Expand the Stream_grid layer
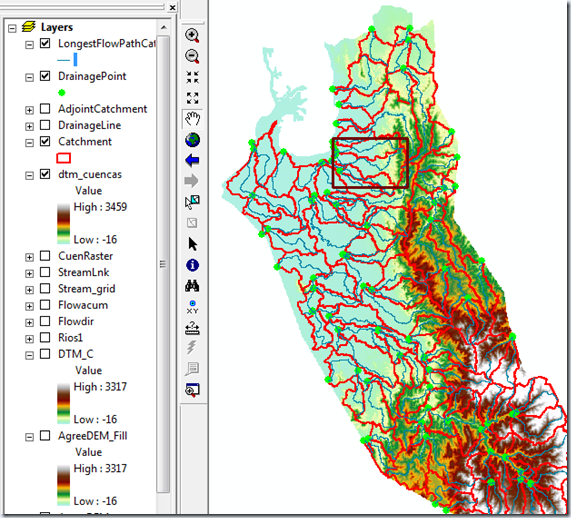The width and height of the screenshot is (571, 518). (x=29, y=290)
